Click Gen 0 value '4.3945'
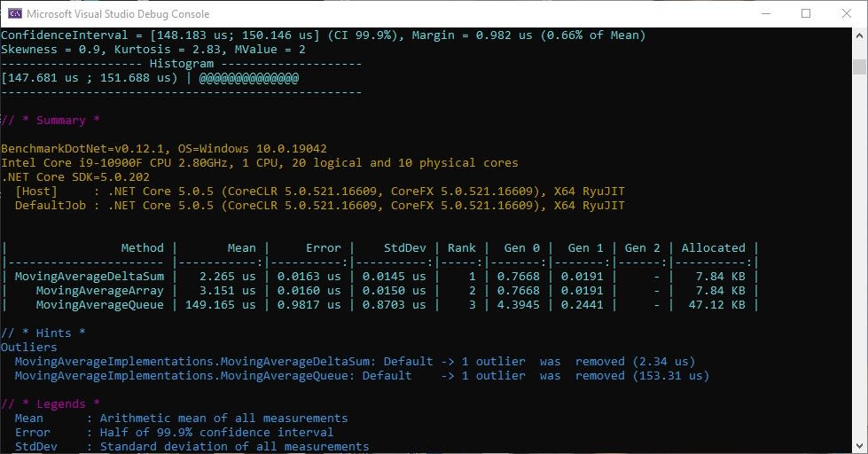868x454 pixels. pos(518,304)
